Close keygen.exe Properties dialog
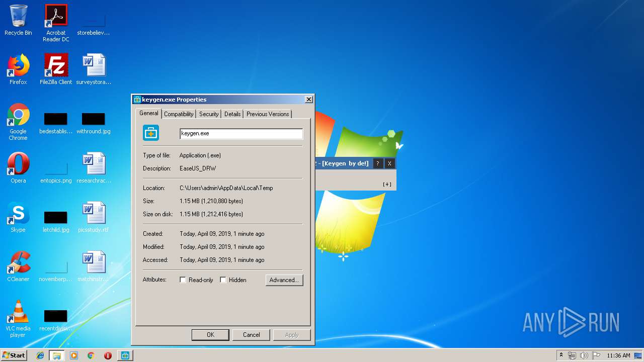644x362 pixels. (x=309, y=100)
